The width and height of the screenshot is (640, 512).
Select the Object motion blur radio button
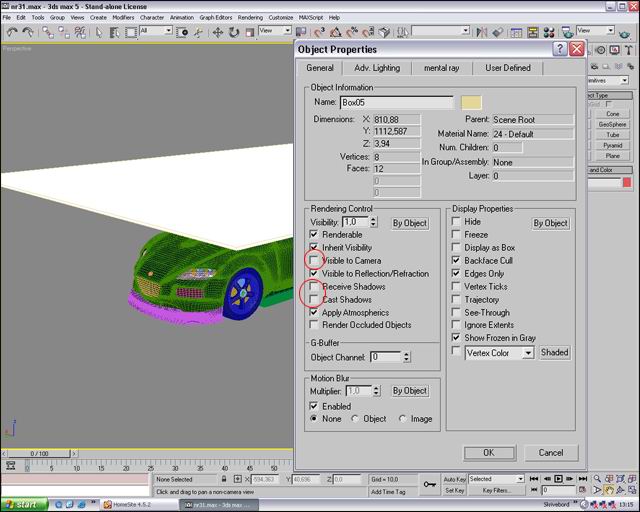355,419
